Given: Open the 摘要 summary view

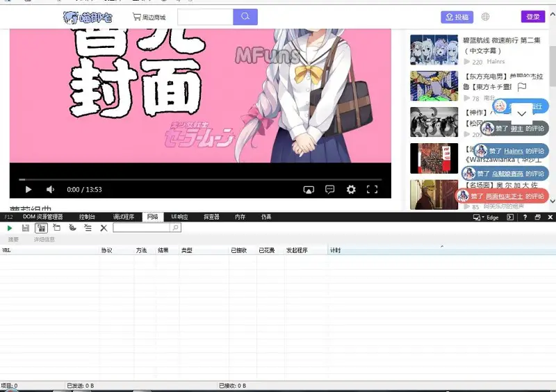Looking at the screenshot, I should [13, 240].
